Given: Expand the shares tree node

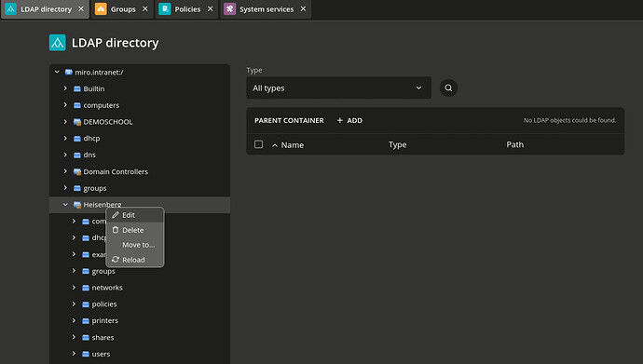Looking at the screenshot, I should (x=74, y=337).
